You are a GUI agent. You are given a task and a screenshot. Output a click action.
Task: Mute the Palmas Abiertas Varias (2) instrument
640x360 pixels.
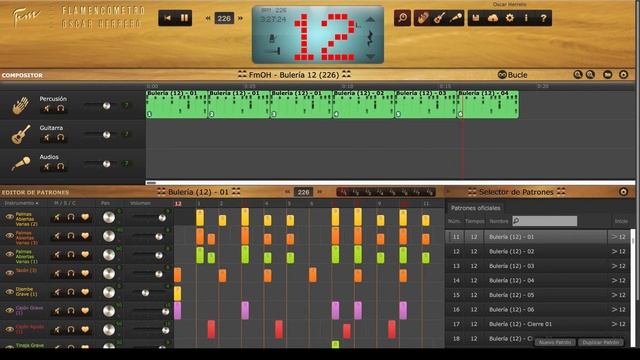point(57,217)
